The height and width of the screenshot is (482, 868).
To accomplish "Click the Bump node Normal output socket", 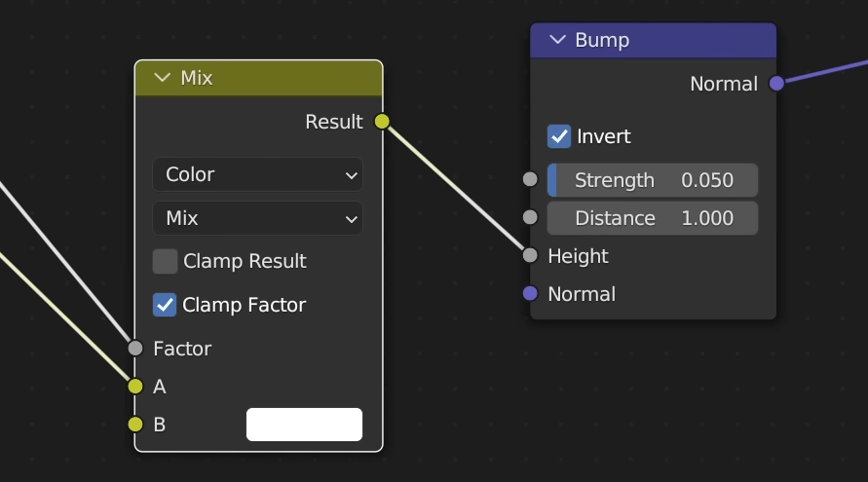I will (x=776, y=84).
